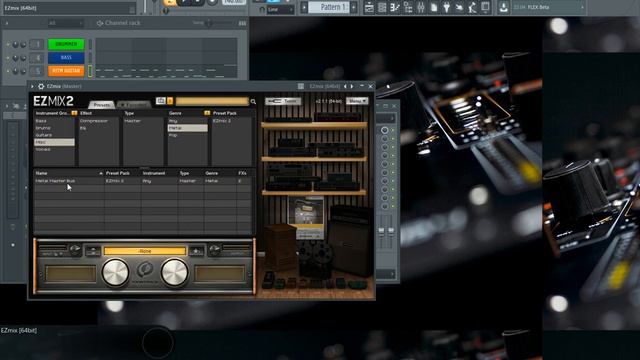Reset the Instrument Group filter yellow button
640x360 pixels.
coord(74,113)
